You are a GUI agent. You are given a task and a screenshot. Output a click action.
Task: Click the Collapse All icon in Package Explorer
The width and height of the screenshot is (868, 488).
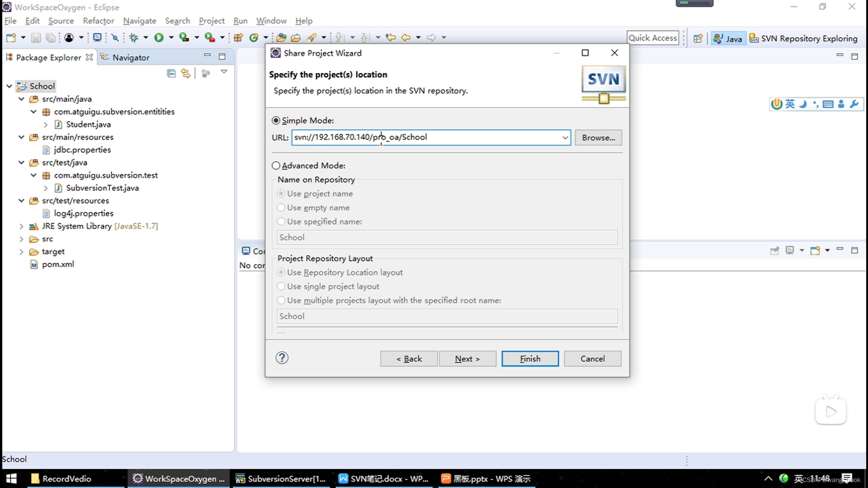[x=171, y=73]
